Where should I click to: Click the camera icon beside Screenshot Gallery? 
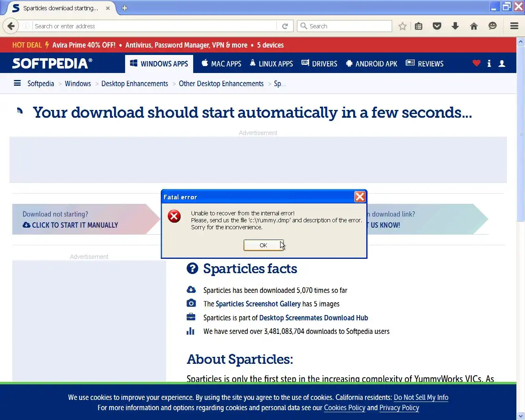[x=191, y=303]
